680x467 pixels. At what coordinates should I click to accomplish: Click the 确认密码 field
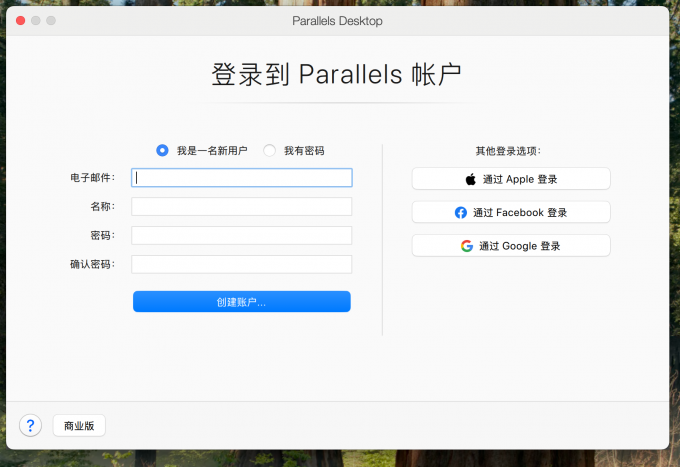tap(242, 265)
